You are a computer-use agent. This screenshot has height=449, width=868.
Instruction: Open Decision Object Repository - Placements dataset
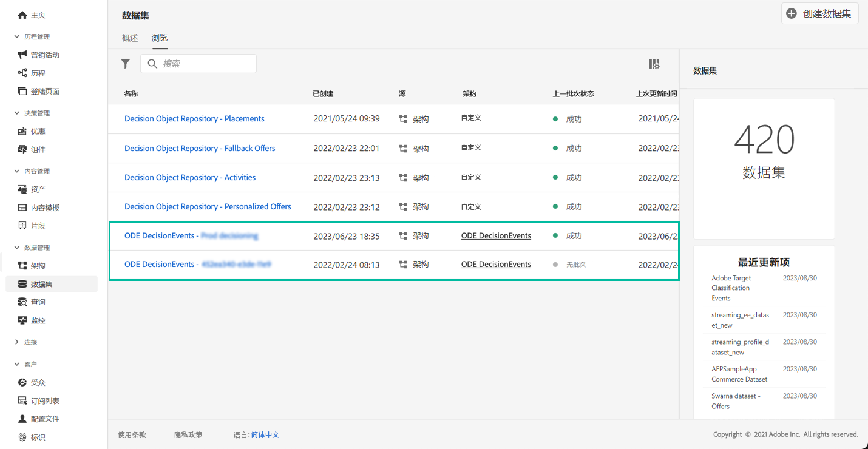click(194, 119)
